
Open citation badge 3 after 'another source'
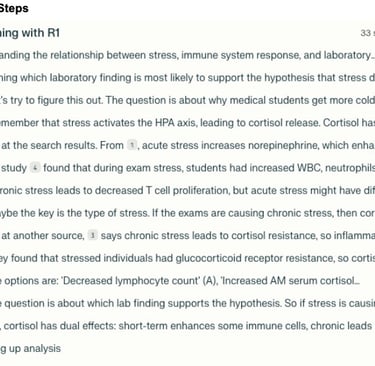tap(93, 236)
